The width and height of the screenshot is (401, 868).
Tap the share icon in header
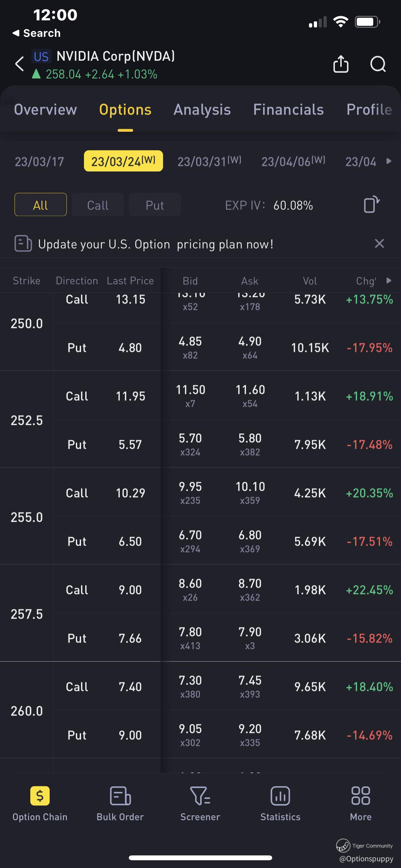pyautogui.click(x=341, y=64)
